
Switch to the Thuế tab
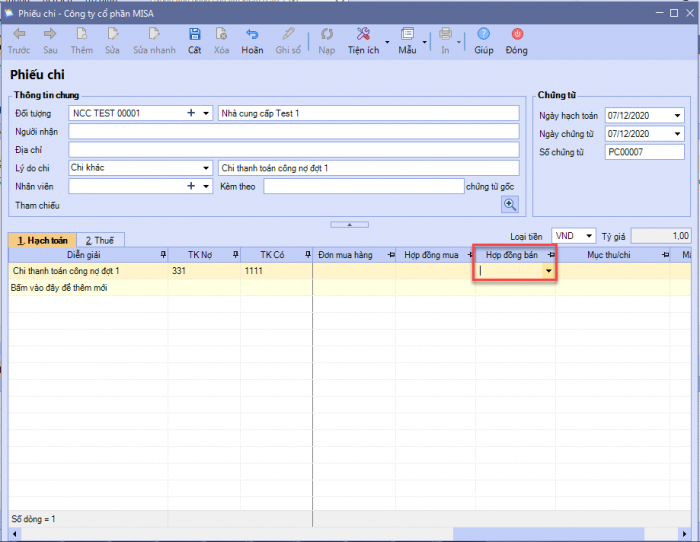coord(99,240)
